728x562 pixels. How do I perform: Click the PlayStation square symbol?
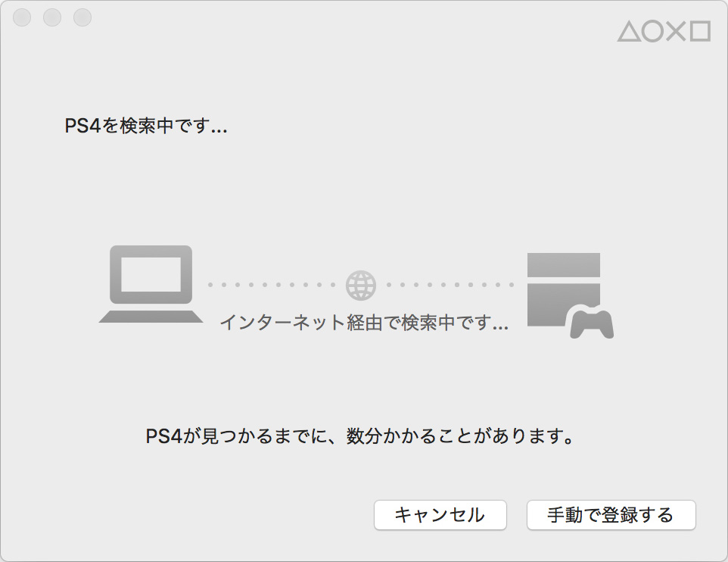700,32
